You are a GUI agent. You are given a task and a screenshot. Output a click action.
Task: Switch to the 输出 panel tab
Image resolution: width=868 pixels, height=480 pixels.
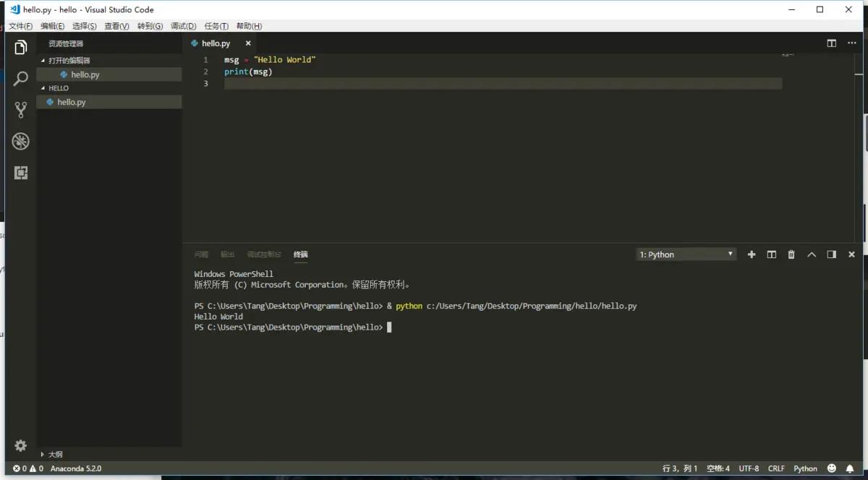pos(227,254)
